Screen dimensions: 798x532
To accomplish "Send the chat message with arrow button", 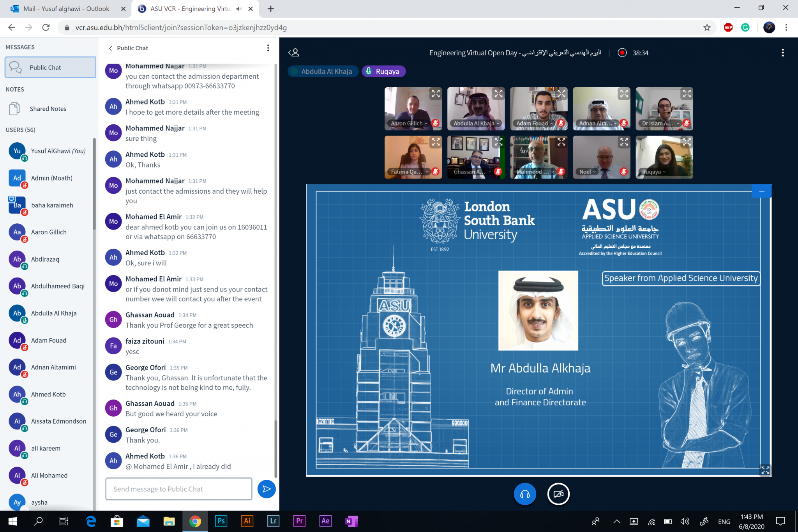I will pyautogui.click(x=267, y=489).
